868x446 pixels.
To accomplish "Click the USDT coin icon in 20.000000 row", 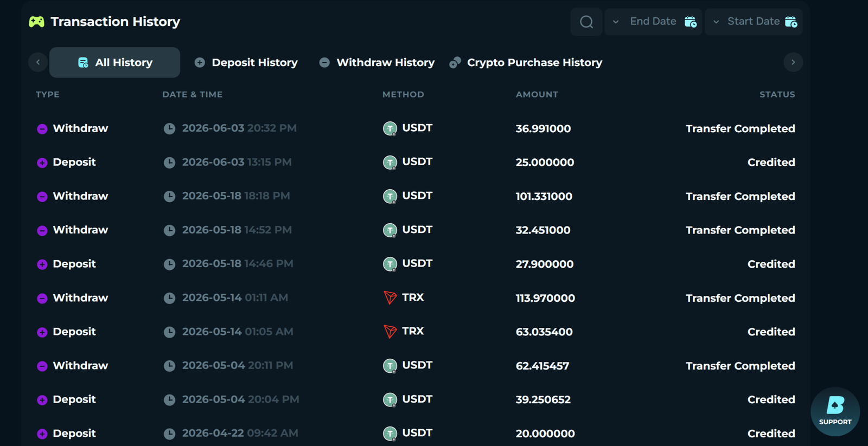I will tap(390, 434).
